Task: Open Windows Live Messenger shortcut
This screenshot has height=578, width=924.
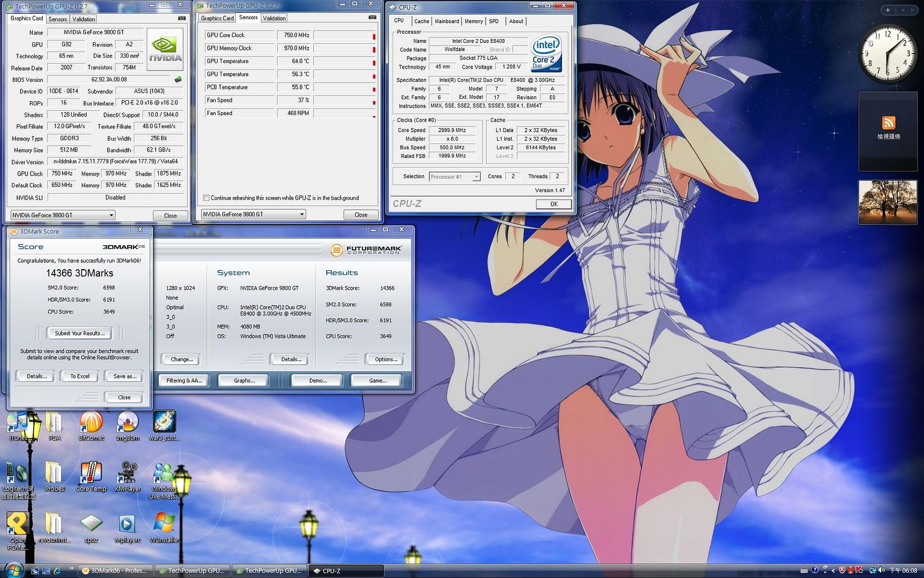Action: 164,480
